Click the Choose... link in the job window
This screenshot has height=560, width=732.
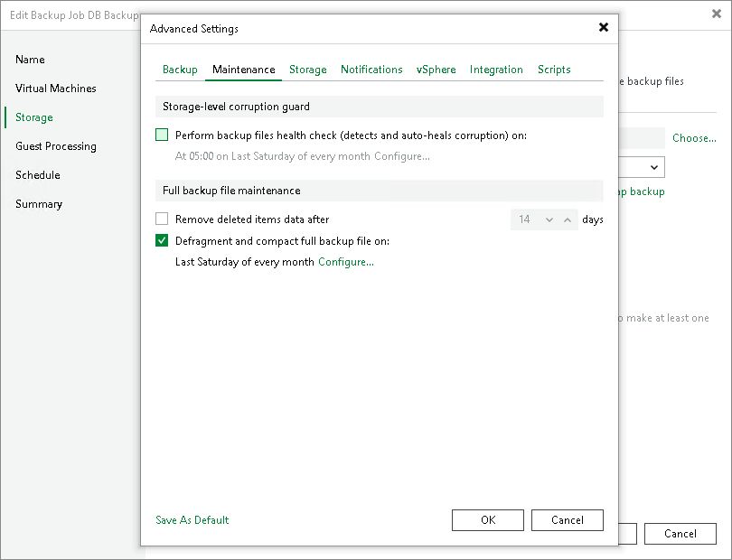click(694, 138)
